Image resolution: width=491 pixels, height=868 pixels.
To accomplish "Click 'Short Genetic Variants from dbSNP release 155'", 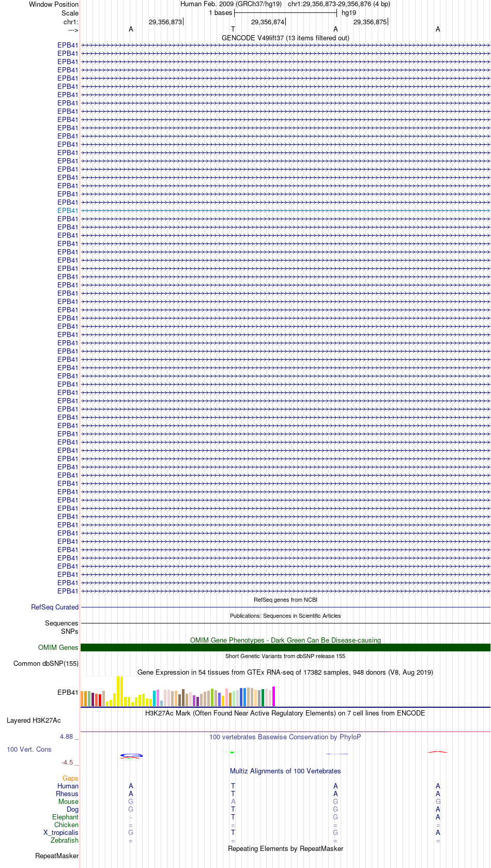I will click(x=285, y=656).
